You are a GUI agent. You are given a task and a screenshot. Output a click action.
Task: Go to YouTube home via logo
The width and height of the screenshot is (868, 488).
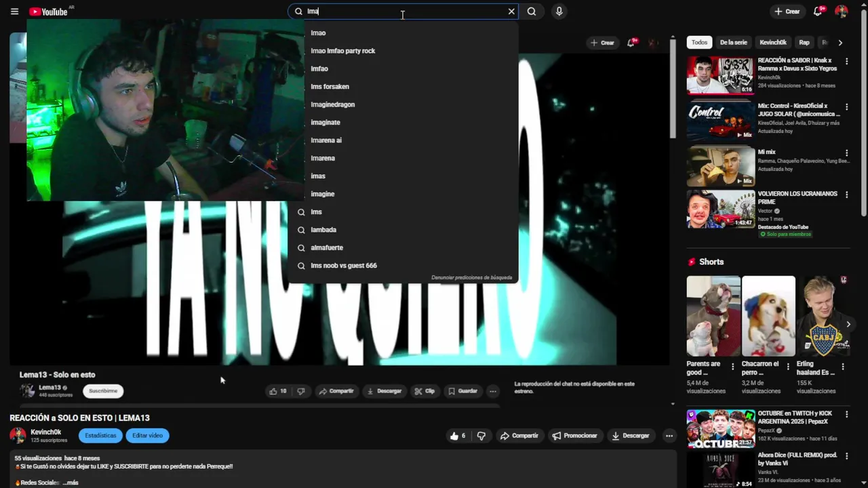click(49, 12)
